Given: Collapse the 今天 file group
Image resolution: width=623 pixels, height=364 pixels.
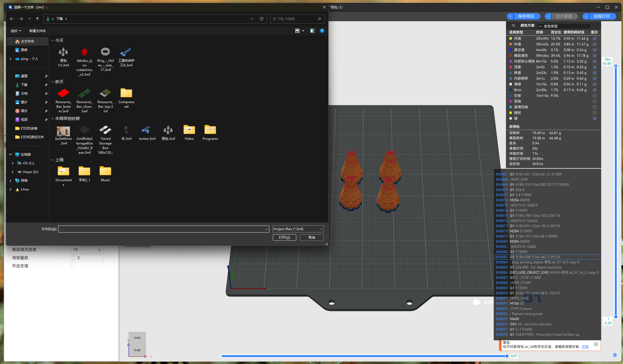Looking at the screenshot, I should pos(53,41).
